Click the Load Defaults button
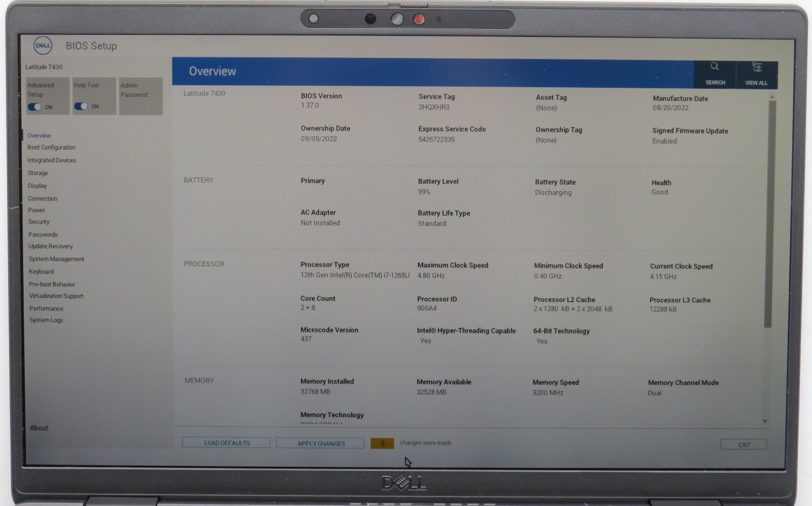Viewport: 812px width, 506px height. pos(226,443)
